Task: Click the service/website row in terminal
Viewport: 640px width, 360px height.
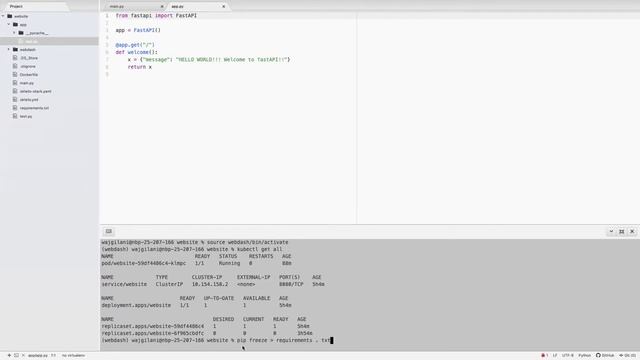Action: pos(213,284)
